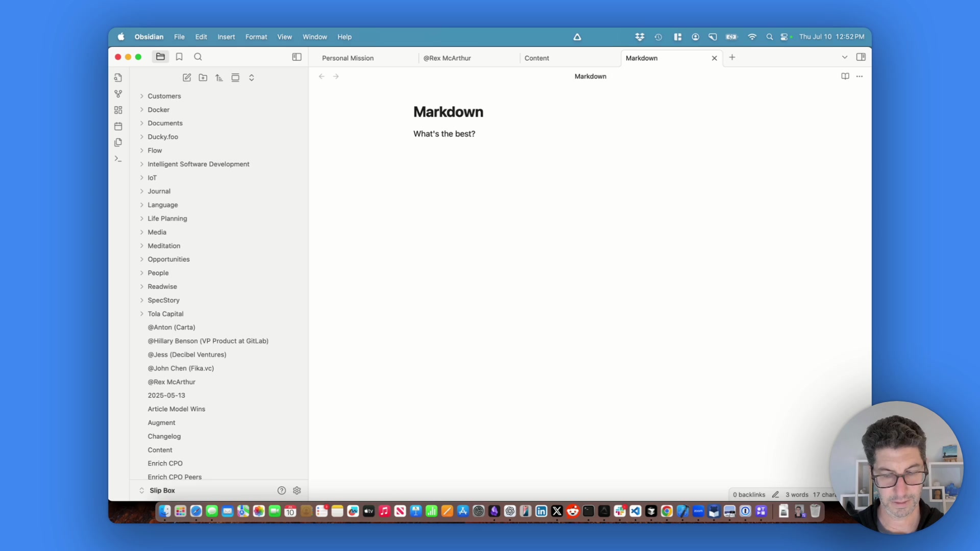Toggle the left sidebar

click(297, 57)
